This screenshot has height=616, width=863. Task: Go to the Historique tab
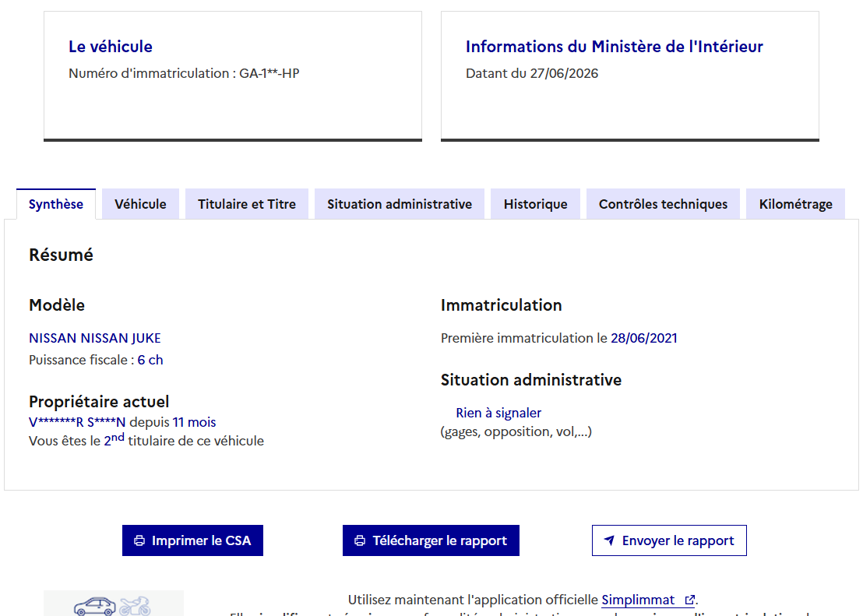click(x=536, y=204)
